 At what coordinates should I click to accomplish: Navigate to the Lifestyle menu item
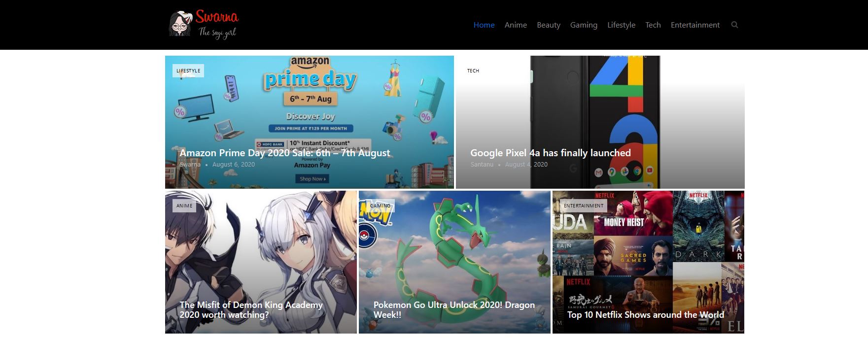(621, 25)
